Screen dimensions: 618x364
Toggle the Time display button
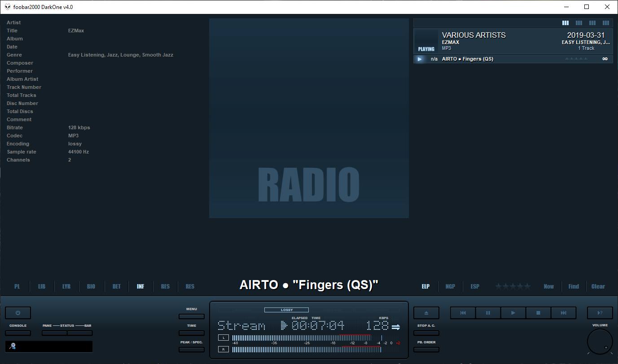coord(192,333)
